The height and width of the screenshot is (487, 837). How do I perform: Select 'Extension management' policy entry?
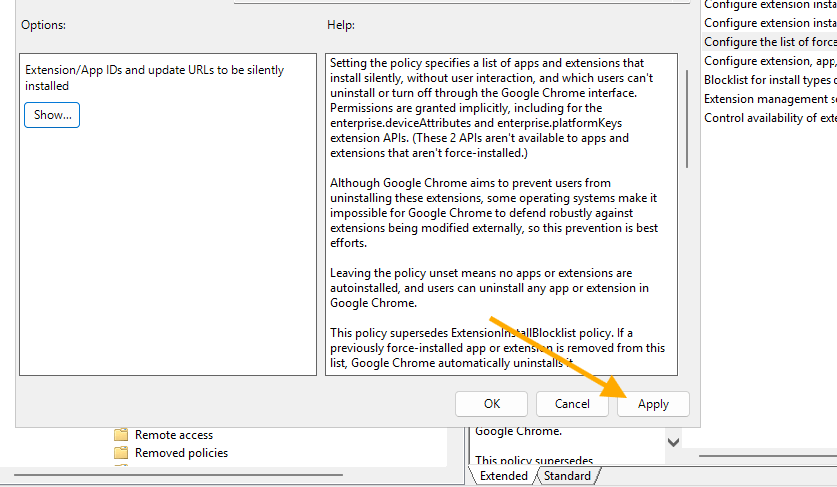click(769, 98)
